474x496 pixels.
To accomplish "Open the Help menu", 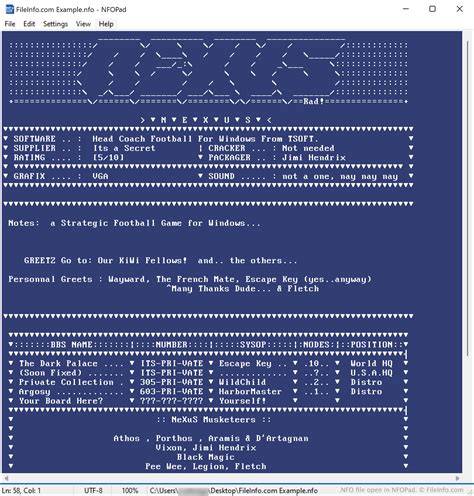I will pos(106,24).
